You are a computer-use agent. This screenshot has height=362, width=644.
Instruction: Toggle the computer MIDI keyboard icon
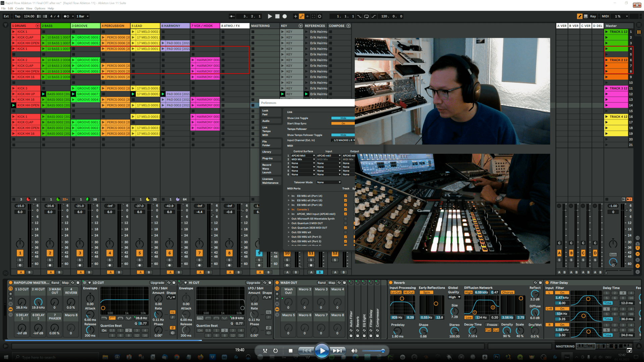[585, 16]
